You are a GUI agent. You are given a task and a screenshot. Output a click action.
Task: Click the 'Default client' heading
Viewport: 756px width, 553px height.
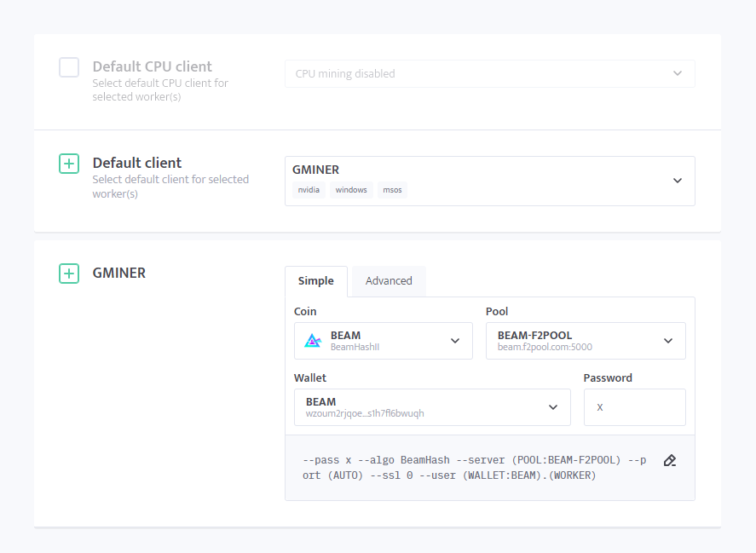[x=137, y=163]
